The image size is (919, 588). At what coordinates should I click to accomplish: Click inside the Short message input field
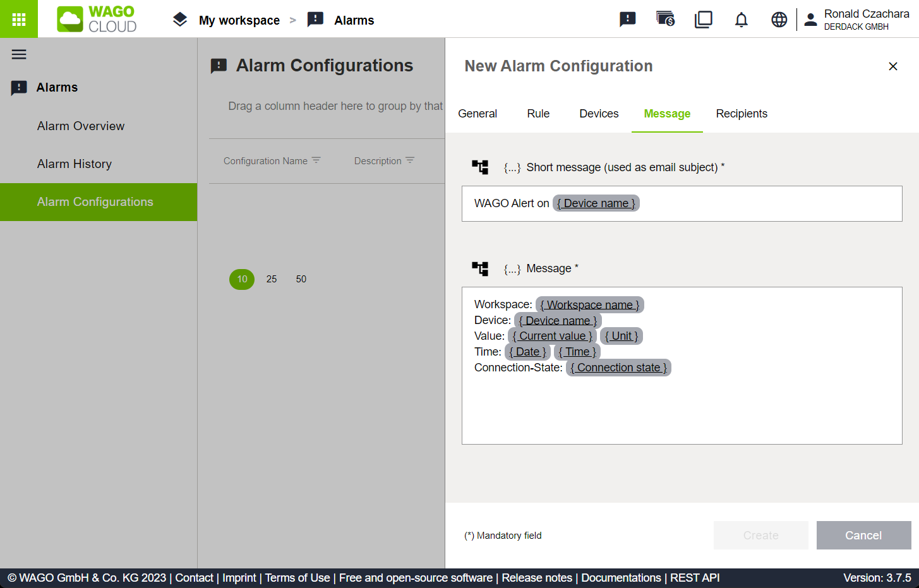pos(682,203)
